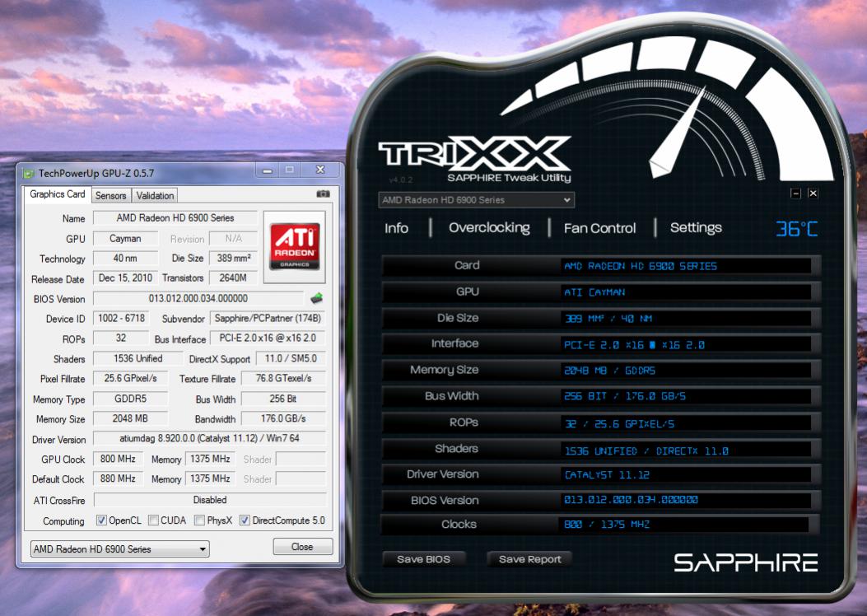The image size is (867, 616).
Task: Click the TRIXX temperature reading 36°C
Action: pyautogui.click(x=796, y=228)
